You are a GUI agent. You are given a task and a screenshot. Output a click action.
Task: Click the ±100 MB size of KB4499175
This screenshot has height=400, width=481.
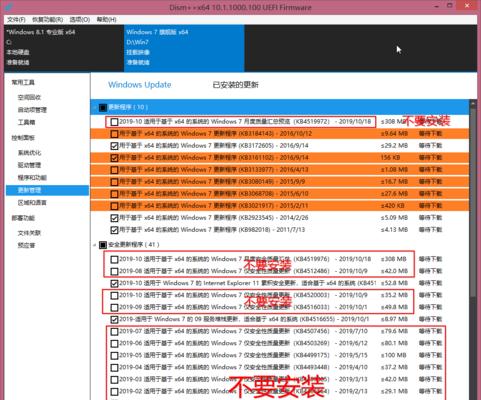394,355
